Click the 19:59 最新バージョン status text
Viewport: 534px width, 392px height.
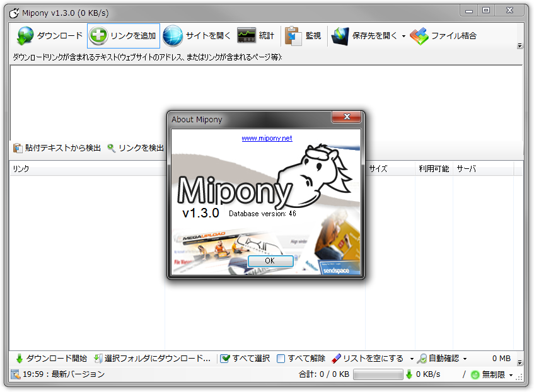click(x=64, y=374)
